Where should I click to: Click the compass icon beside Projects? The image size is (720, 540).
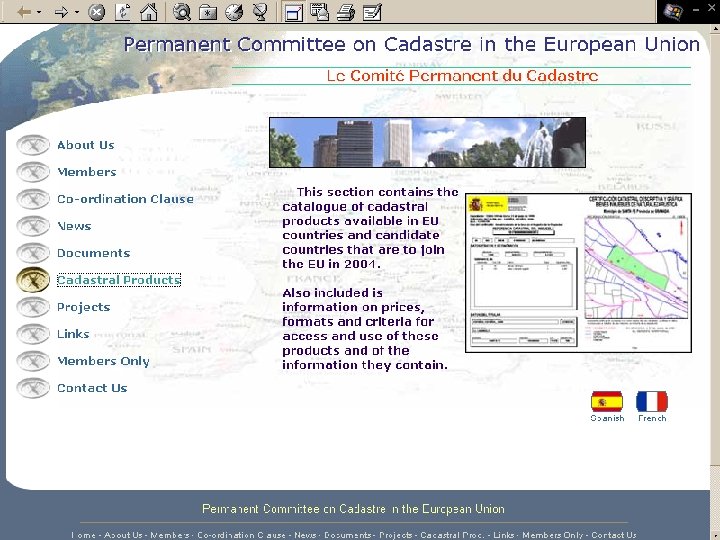33,307
